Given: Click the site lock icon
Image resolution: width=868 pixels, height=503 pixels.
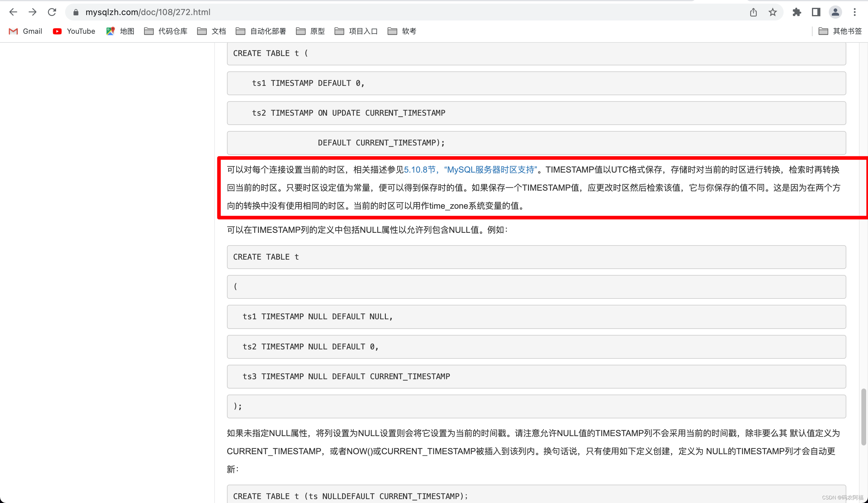Looking at the screenshot, I should [76, 12].
